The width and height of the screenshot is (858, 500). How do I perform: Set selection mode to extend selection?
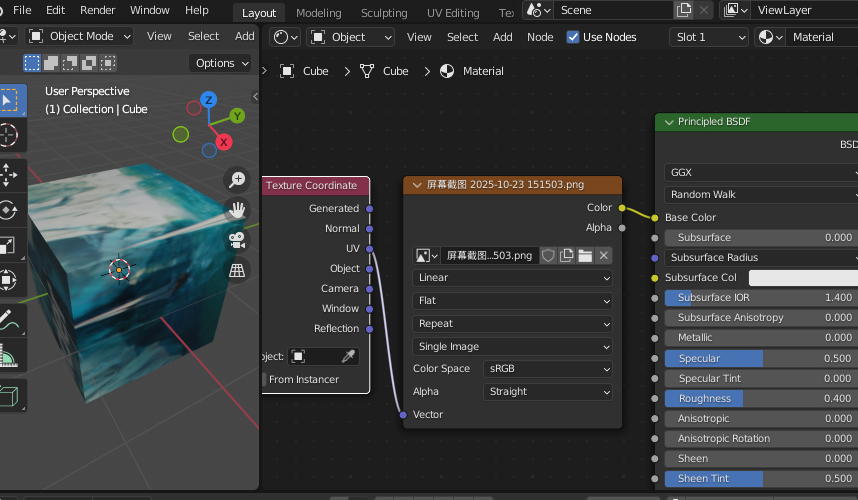[x=51, y=63]
